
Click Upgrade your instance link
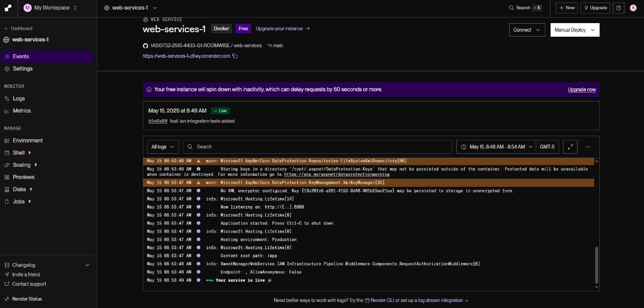283,29
